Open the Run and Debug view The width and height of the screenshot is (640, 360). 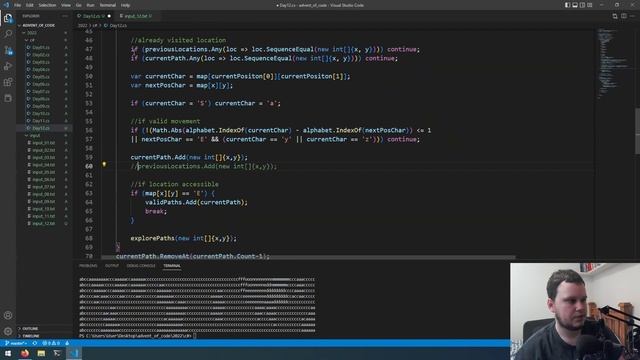(x=8, y=66)
